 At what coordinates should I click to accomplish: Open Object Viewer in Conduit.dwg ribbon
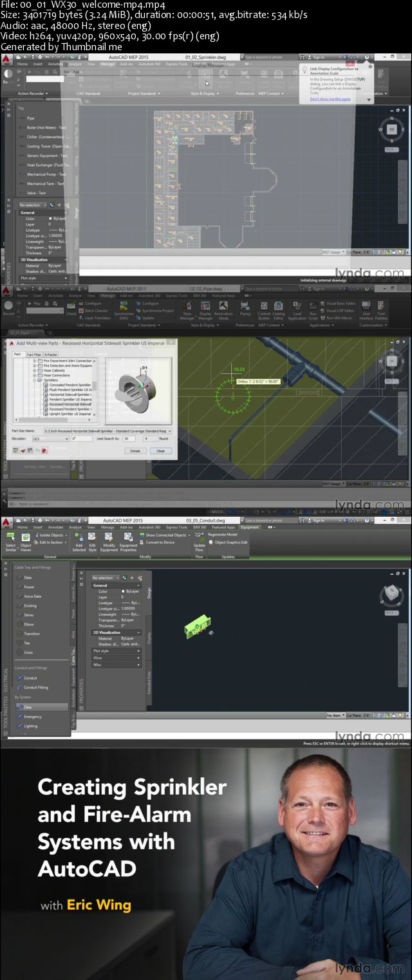pos(26,541)
